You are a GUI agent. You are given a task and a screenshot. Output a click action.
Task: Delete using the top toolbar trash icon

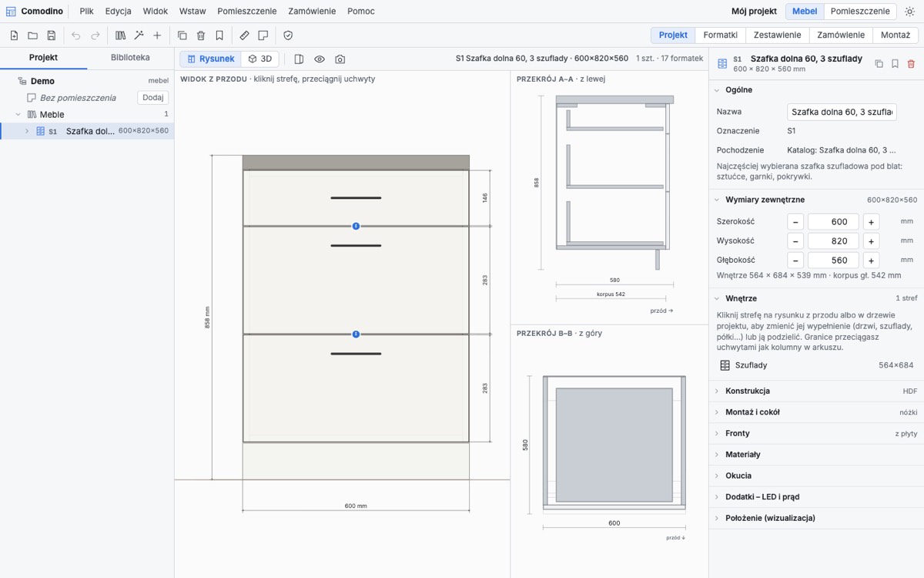201,35
